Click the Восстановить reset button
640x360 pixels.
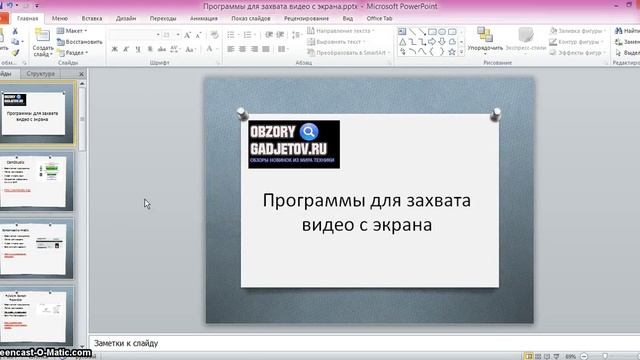[x=80, y=42]
